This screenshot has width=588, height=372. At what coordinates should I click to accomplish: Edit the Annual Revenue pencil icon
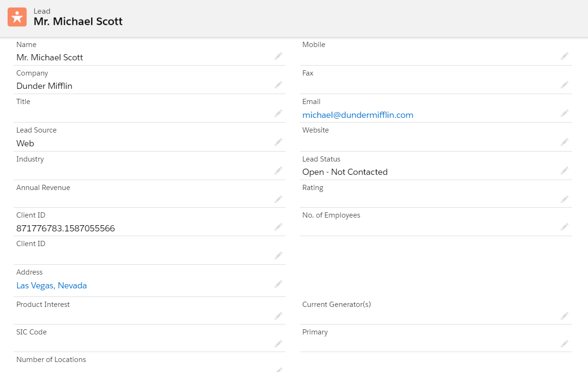click(279, 199)
